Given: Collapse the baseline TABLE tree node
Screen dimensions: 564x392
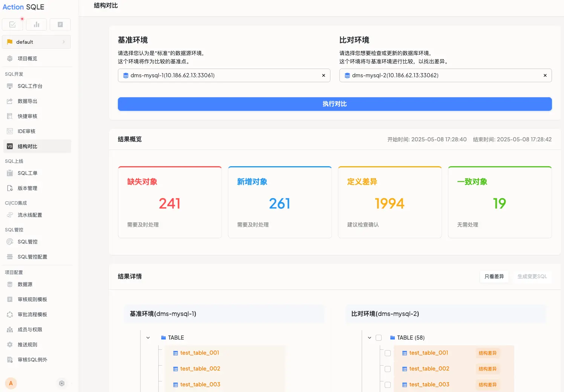Looking at the screenshot, I should coord(148,338).
